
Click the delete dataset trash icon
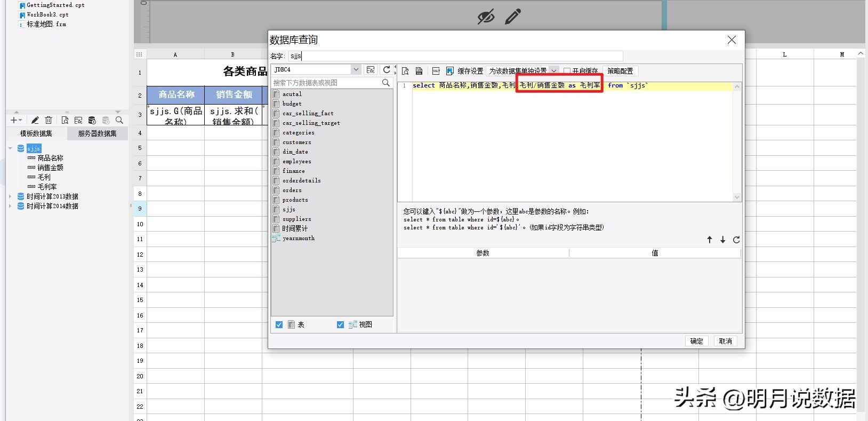pos(49,120)
